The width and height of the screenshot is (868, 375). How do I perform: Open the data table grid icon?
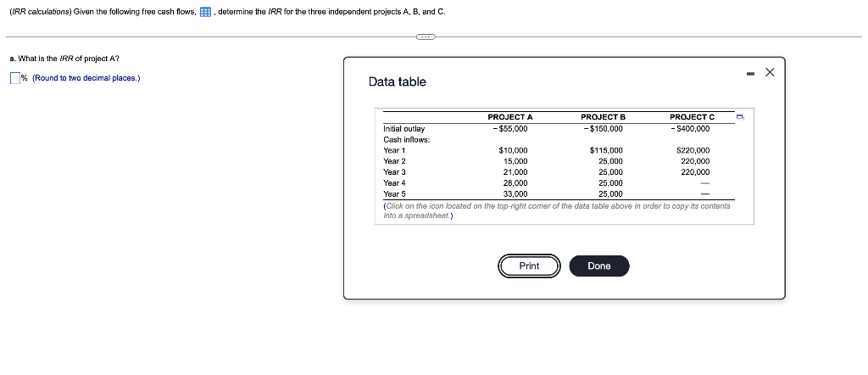[x=205, y=12]
